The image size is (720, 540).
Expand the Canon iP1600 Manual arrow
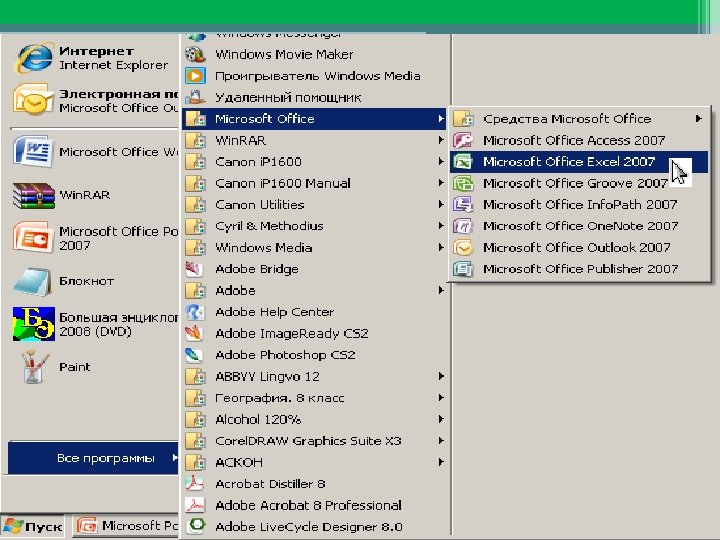(x=441, y=183)
